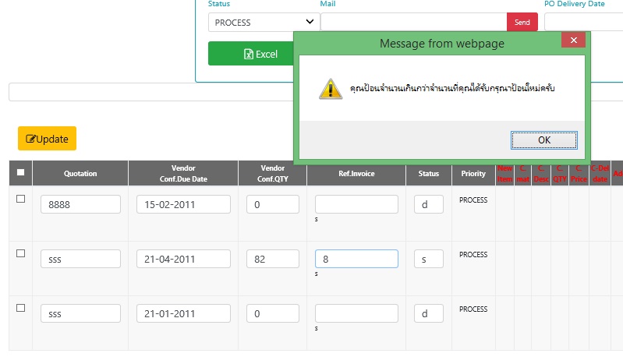Click the yellow Update button
Viewport: 623px width, 364px height.
[x=47, y=139]
